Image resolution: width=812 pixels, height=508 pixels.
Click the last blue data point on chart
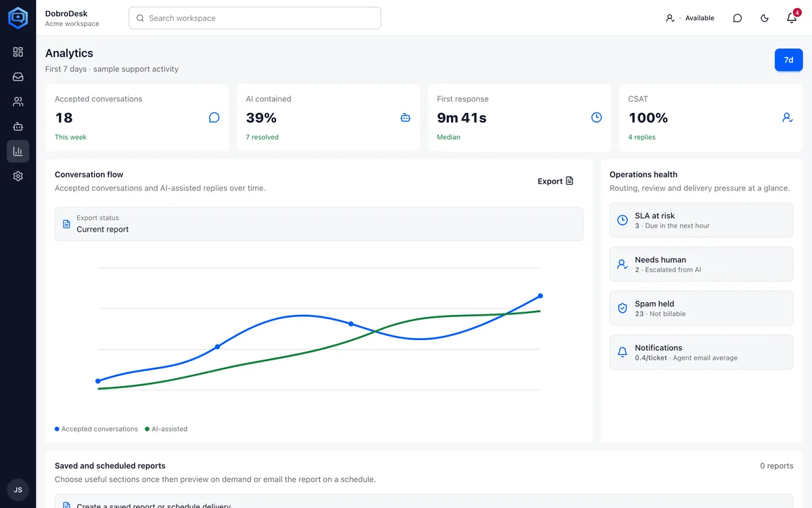coord(540,296)
